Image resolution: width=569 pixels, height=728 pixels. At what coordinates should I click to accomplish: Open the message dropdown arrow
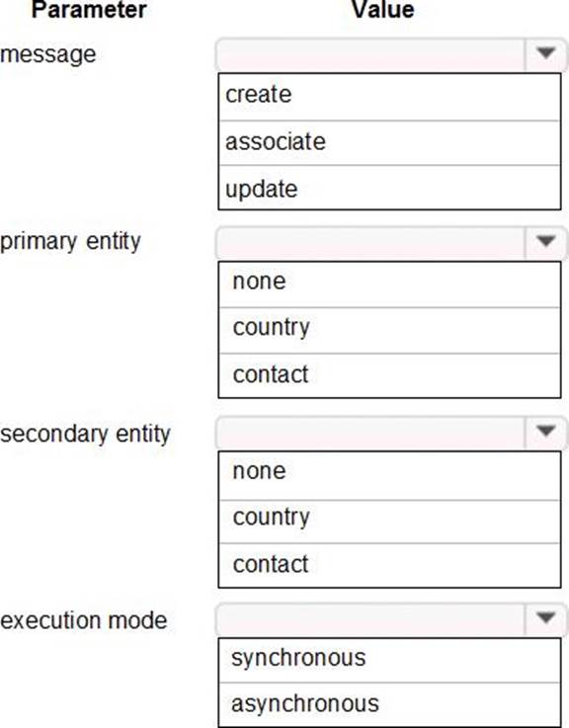[x=545, y=54]
